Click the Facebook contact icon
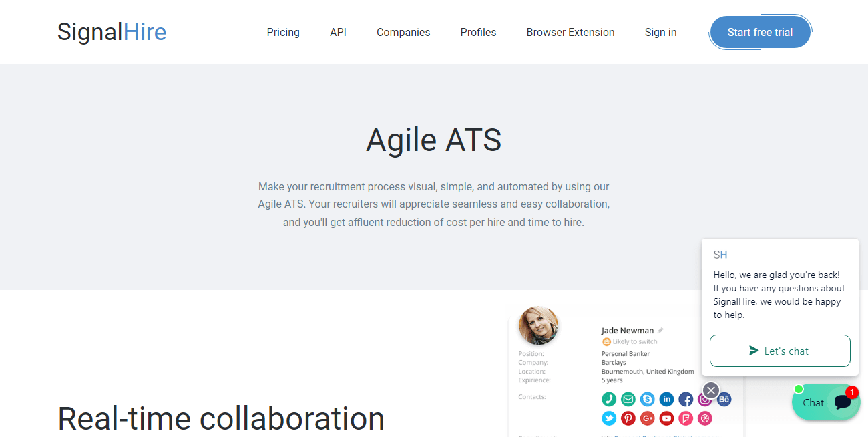 686,400
